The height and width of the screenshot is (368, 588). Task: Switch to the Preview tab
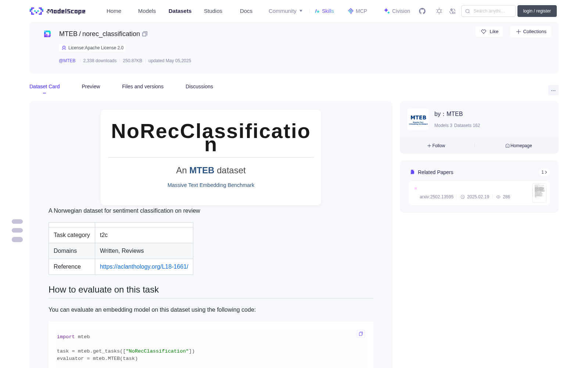tap(91, 86)
